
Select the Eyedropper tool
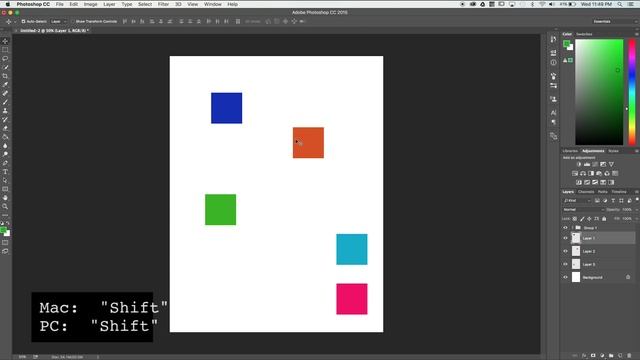pyautogui.click(x=5, y=84)
